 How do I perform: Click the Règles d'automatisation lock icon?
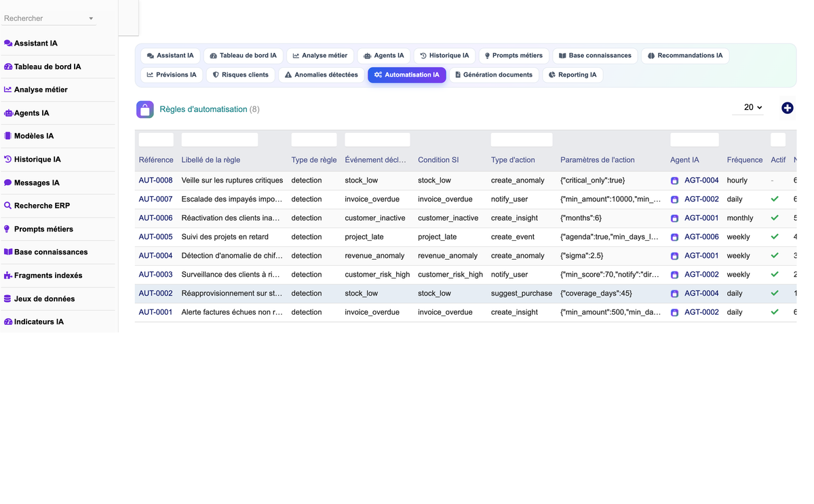point(145,109)
